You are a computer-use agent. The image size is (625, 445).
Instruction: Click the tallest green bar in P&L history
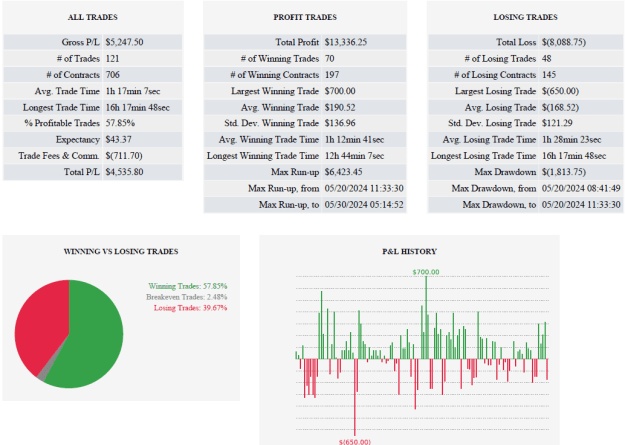point(426,317)
